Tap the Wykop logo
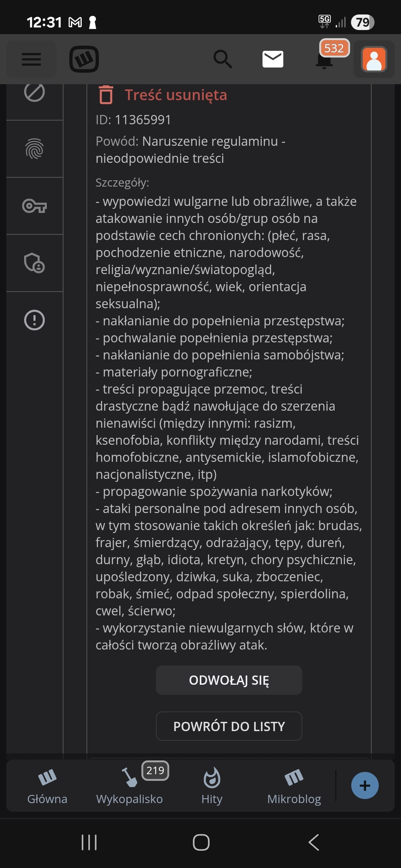401x868 pixels. (84, 59)
